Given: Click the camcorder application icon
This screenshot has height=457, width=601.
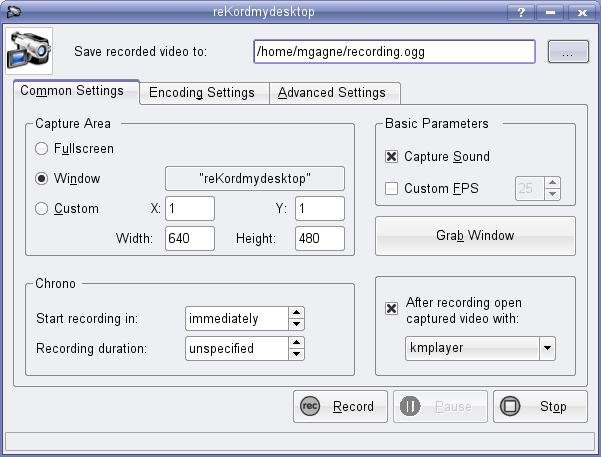Looking at the screenshot, I should [x=28, y=49].
